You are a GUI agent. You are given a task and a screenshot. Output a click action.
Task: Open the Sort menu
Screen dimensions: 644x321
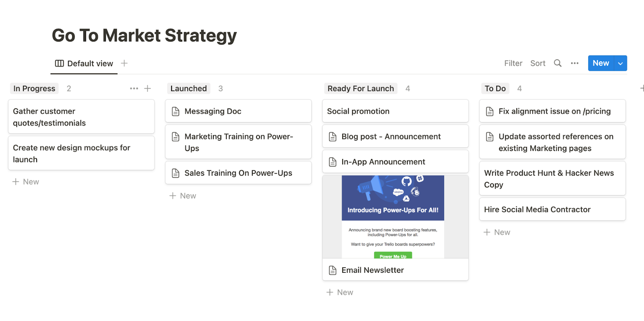[538, 63]
